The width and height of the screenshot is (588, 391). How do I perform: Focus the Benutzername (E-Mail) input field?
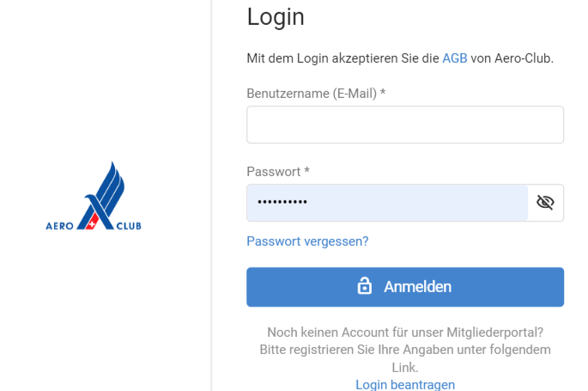pyautogui.click(x=405, y=125)
